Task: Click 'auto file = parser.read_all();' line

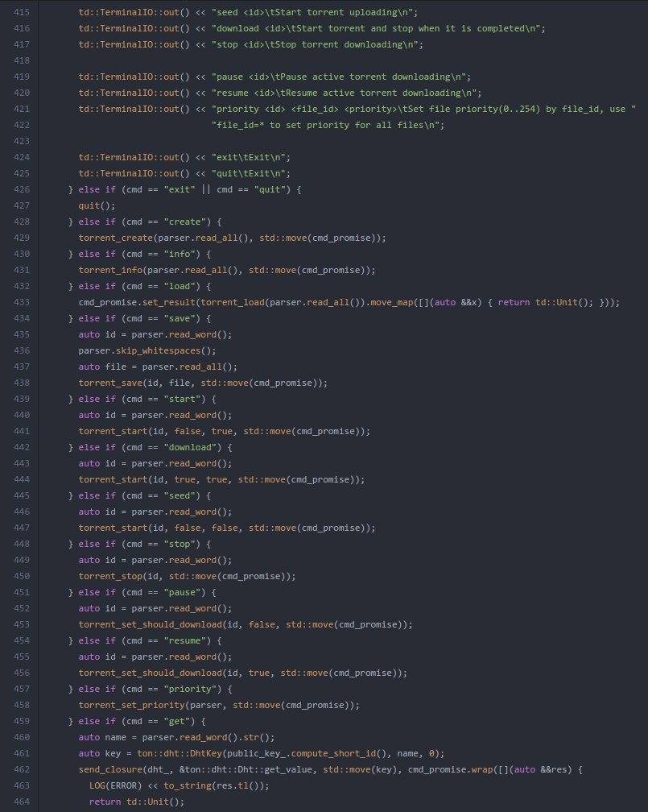Action: [x=158, y=367]
